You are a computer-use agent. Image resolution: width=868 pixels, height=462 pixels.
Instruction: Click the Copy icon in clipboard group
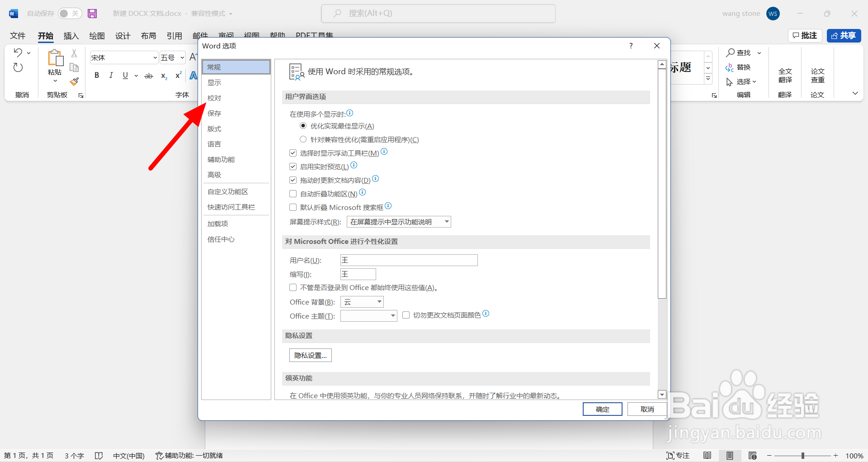(74, 67)
